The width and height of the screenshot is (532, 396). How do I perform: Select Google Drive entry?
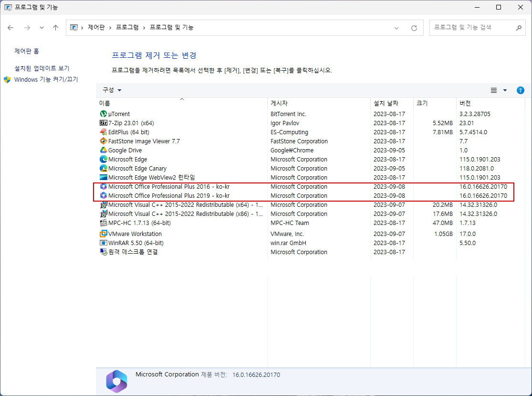tap(125, 150)
